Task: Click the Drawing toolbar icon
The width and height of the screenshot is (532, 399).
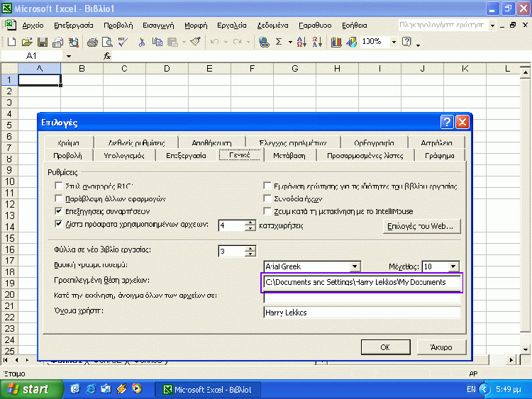Action: (352, 42)
